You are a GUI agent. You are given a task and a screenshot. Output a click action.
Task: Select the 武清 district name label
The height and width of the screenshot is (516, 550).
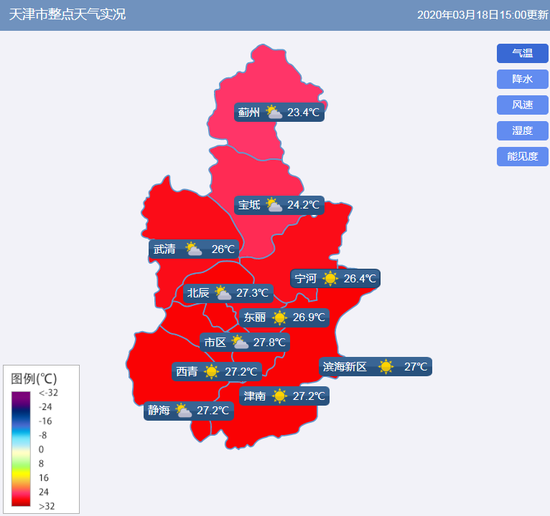pyautogui.click(x=164, y=249)
